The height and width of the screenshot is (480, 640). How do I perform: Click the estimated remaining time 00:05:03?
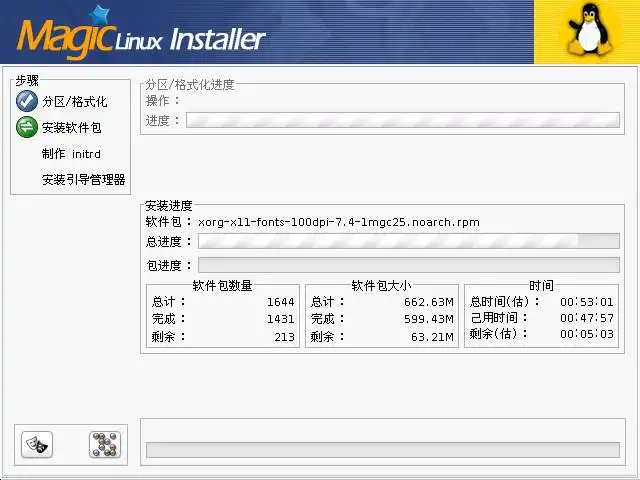[587, 334]
